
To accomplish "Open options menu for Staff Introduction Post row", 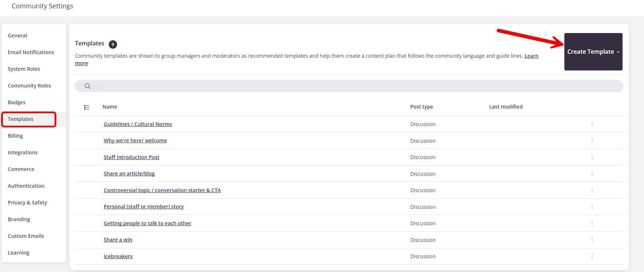I will click(x=592, y=157).
